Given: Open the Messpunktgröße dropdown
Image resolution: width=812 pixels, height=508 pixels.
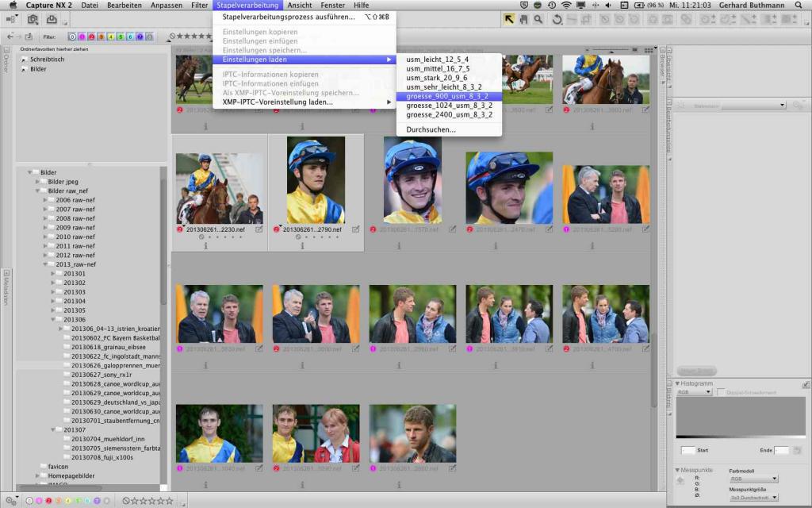Looking at the screenshot, I should [x=753, y=498].
